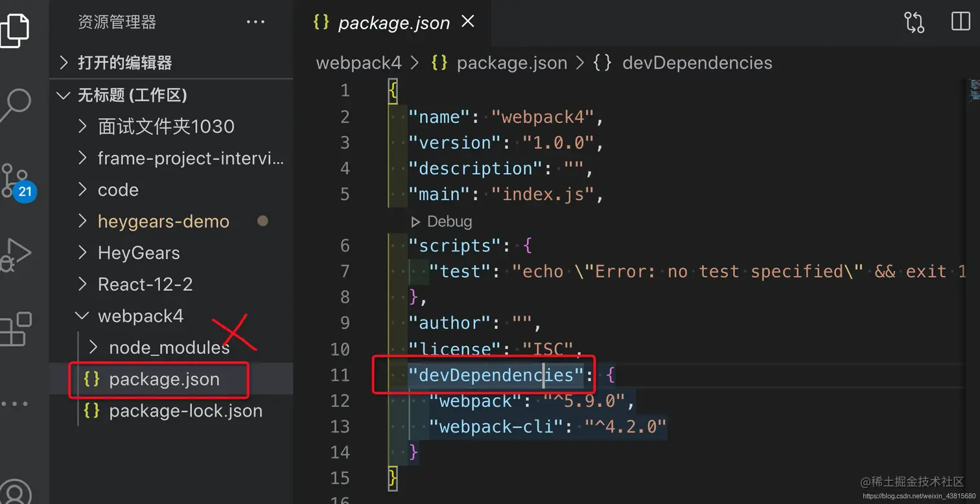
Task: Click the JSON braces icon on package-lock.json
Action: point(91,411)
